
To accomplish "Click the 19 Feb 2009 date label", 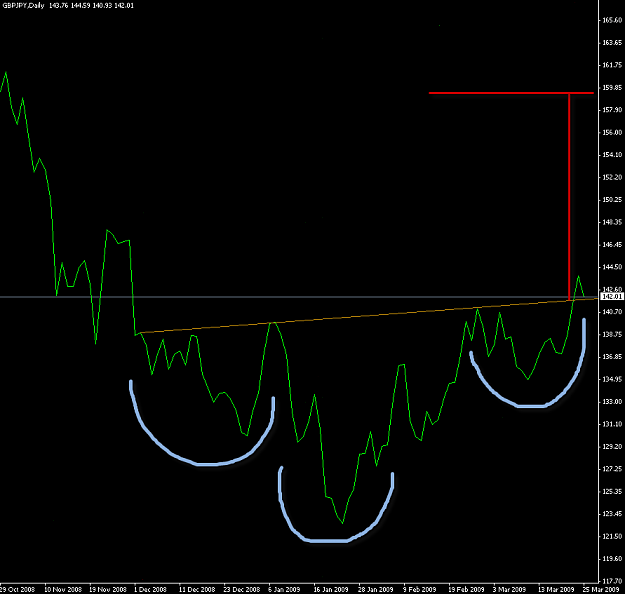I will point(466,589).
